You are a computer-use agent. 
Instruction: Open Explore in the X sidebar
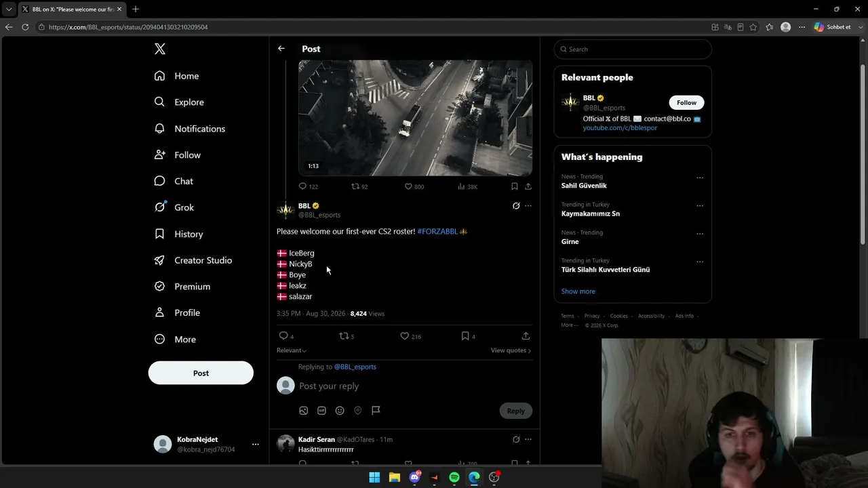179,102
